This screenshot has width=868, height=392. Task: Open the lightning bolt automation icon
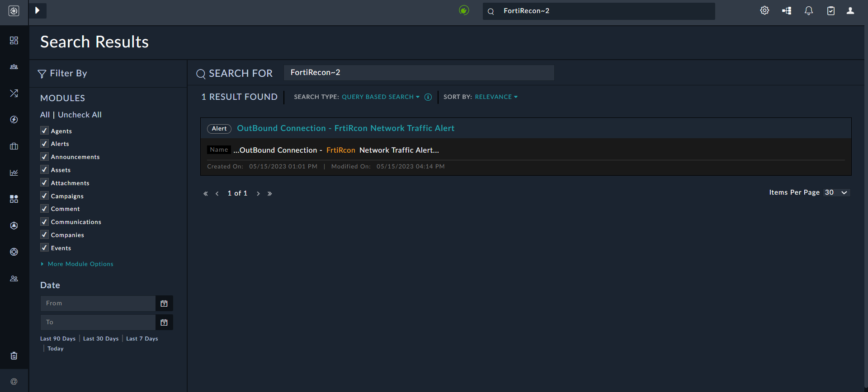14,120
